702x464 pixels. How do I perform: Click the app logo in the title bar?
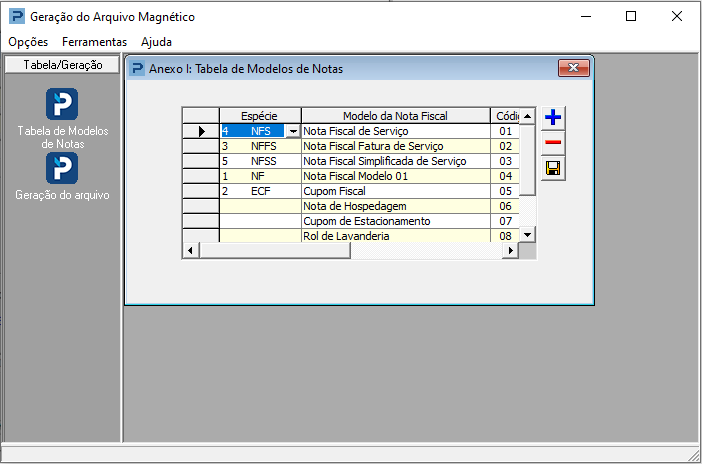pyautogui.click(x=17, y=17)
